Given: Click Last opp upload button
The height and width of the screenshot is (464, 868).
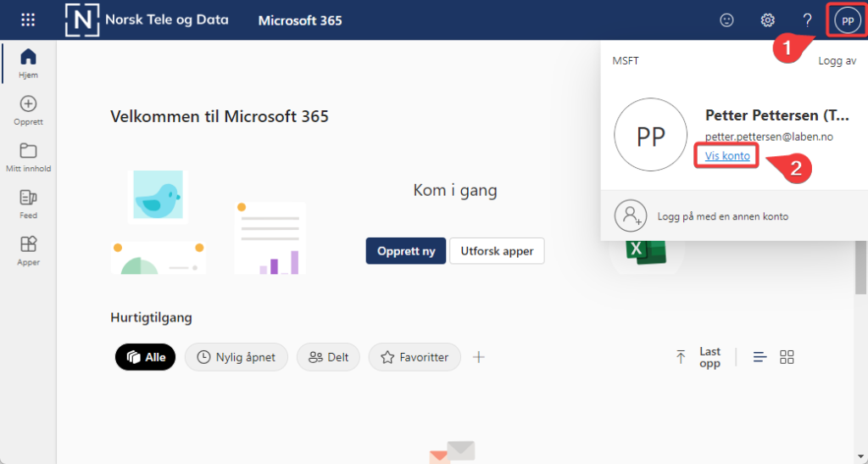Looking at the screenshot, I should click(697, 357).
